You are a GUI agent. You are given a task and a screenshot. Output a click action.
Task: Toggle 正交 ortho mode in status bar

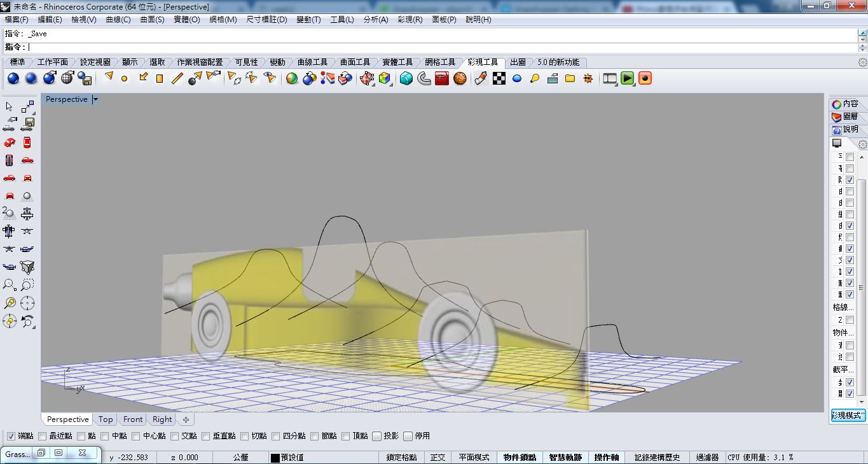point(437,457)
